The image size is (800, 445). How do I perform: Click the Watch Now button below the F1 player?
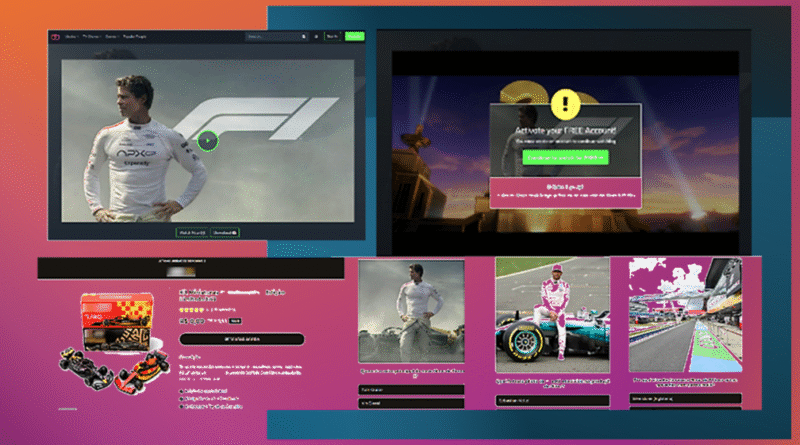pos(192,233)
